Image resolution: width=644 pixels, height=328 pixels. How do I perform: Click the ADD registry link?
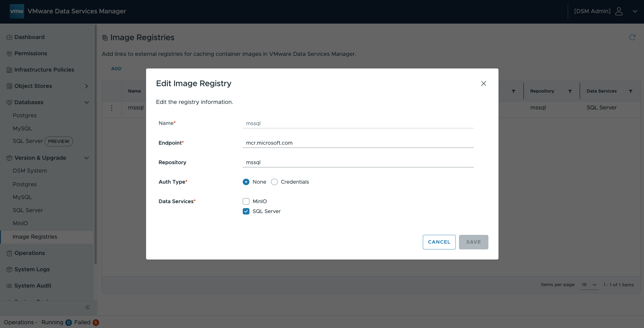pos(116,69)
